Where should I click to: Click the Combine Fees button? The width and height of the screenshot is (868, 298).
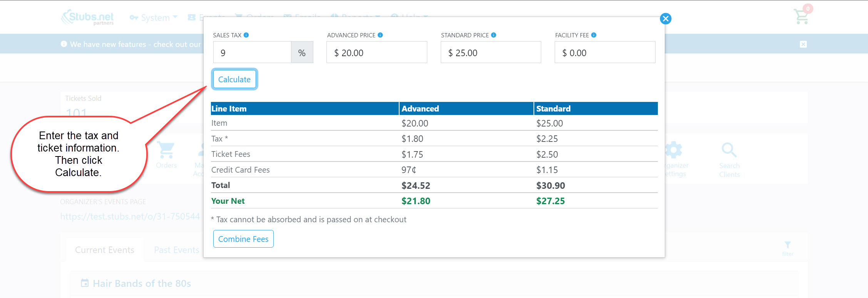[x=243, y=239]
